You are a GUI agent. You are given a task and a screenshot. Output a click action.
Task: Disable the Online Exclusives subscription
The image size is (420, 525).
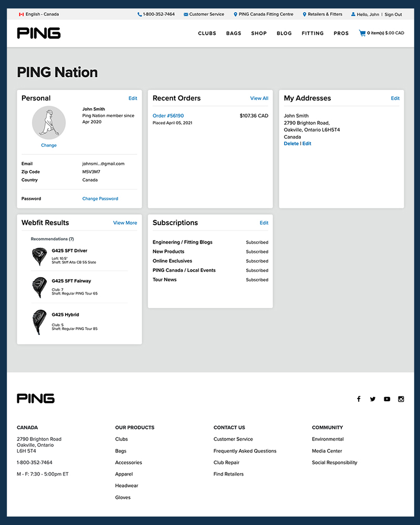[257, 261]
